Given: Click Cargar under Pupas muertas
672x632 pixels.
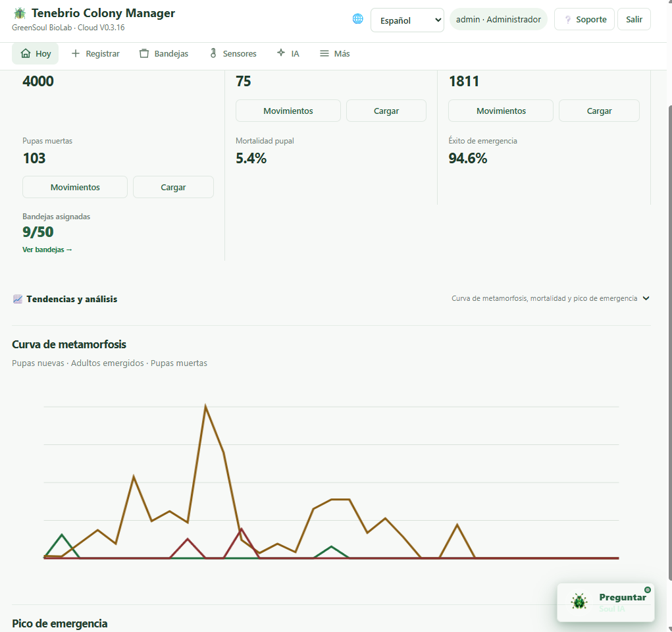Looking at the screenshot, I should pos(173,187).
